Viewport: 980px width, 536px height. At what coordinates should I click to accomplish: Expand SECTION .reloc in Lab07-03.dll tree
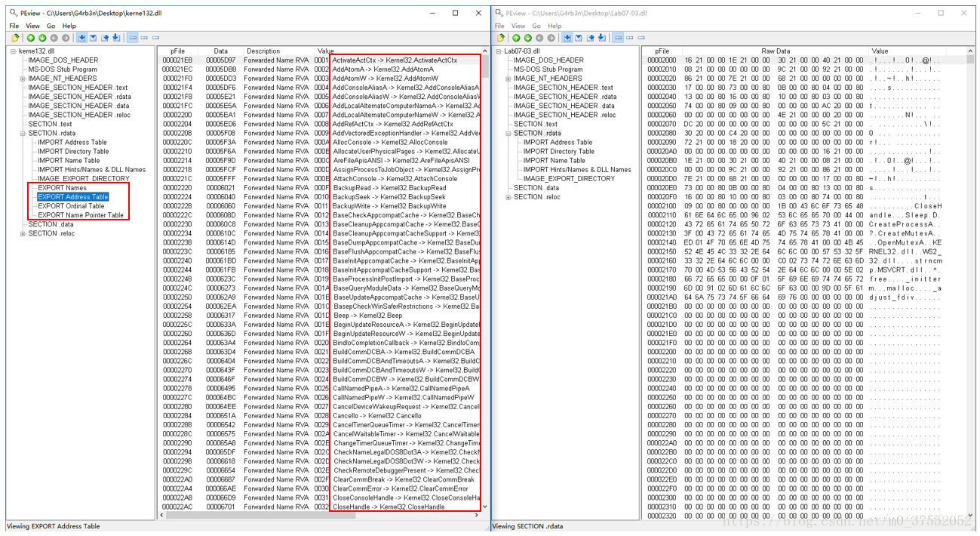[508, 197]
